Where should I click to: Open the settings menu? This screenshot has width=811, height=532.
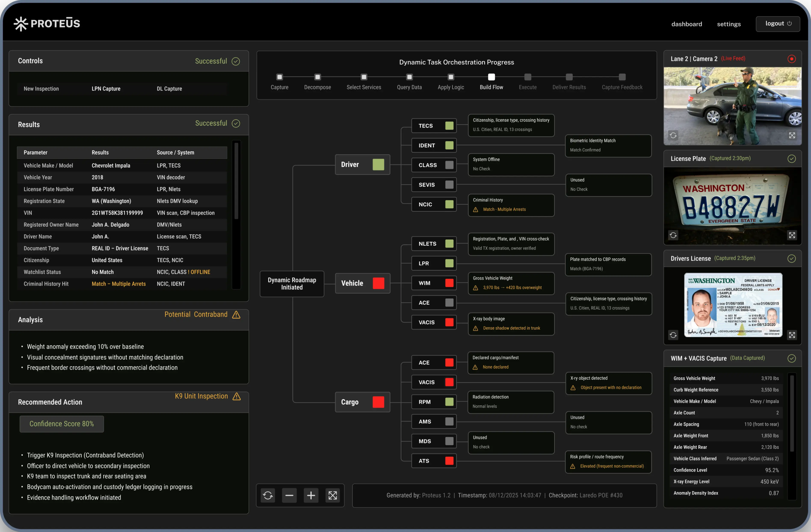click(729, 24)
